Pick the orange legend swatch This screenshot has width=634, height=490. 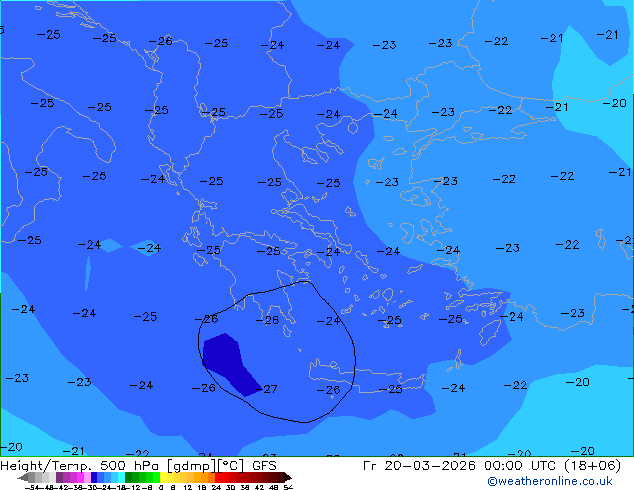pyautogui.click(x=205, y=477)
